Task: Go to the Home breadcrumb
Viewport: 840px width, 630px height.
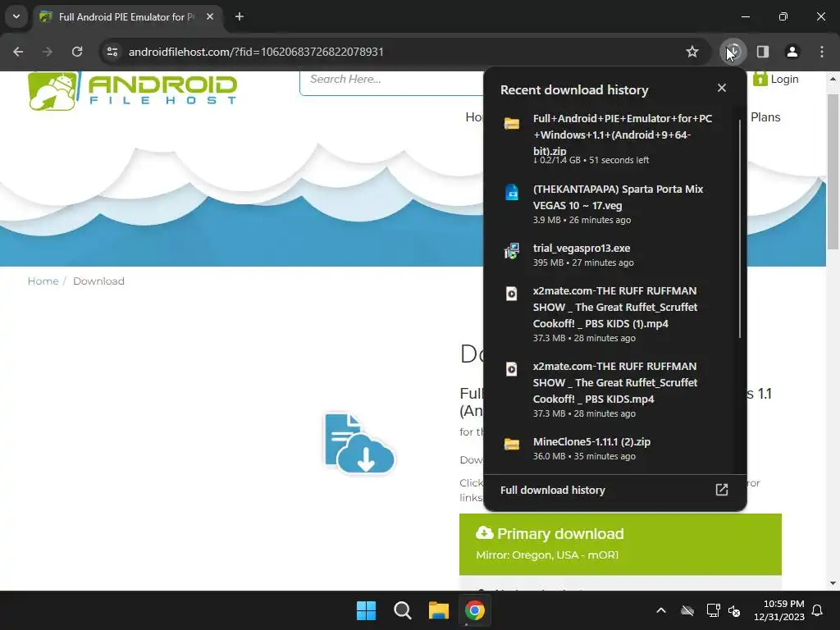Action: tap(43, 281)
